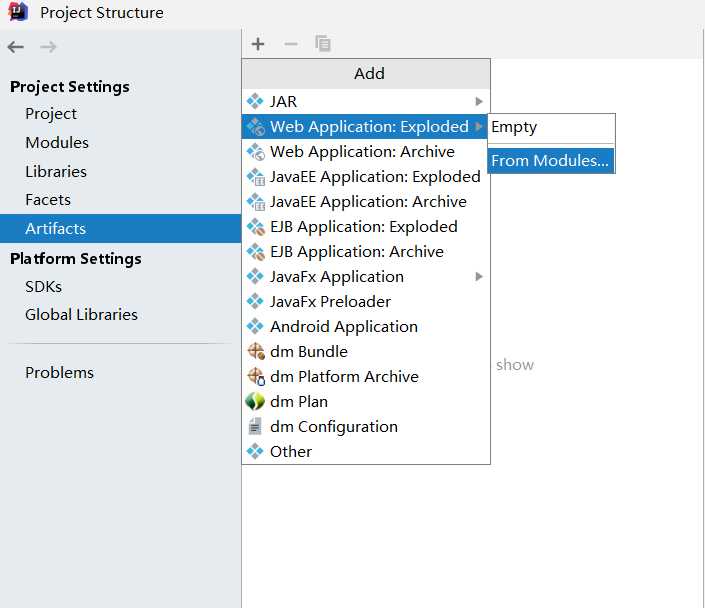Click the IntelliJ IDEA logo icon
Screen dimensions: 705x608
click(18, 12)
